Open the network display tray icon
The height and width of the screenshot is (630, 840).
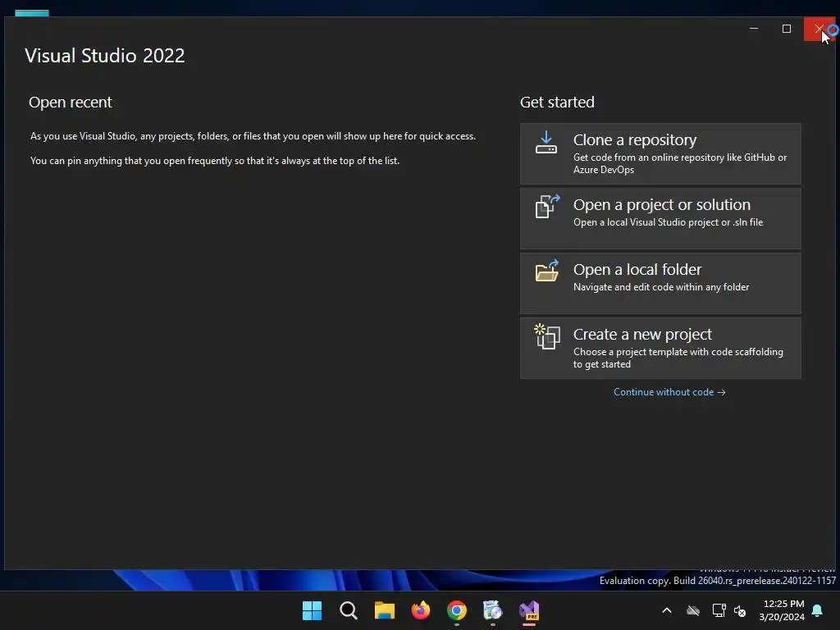click(719, 610)
